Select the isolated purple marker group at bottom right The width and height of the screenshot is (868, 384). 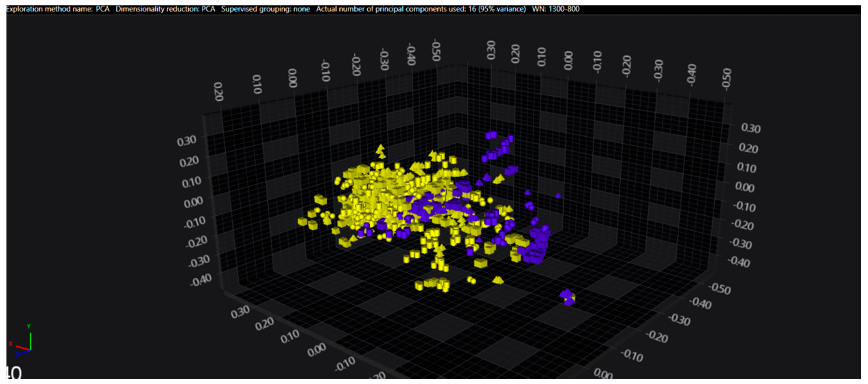pyautogui.click(x=567, y=297)
